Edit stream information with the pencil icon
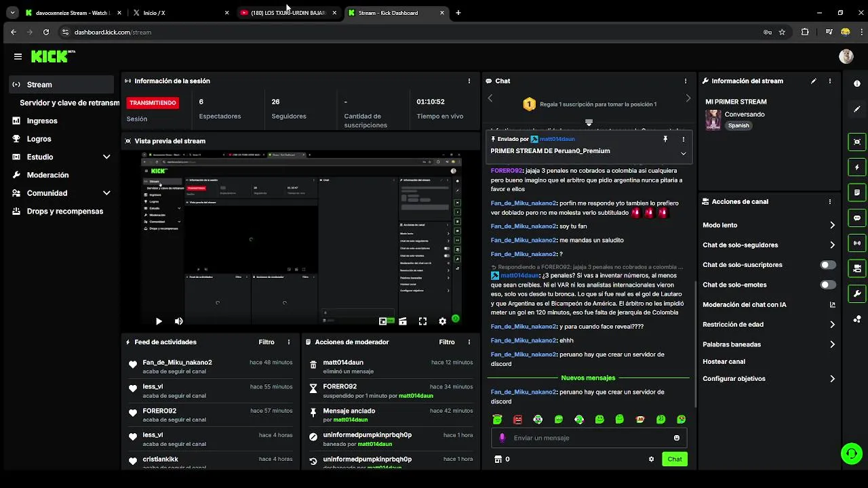 [814, 81]
